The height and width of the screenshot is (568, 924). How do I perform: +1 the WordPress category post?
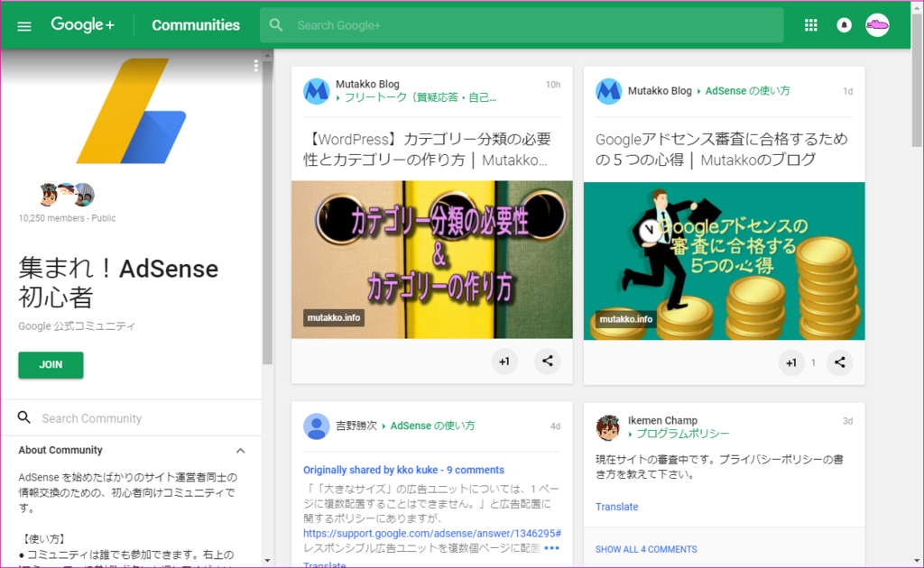tap(504, 362)
